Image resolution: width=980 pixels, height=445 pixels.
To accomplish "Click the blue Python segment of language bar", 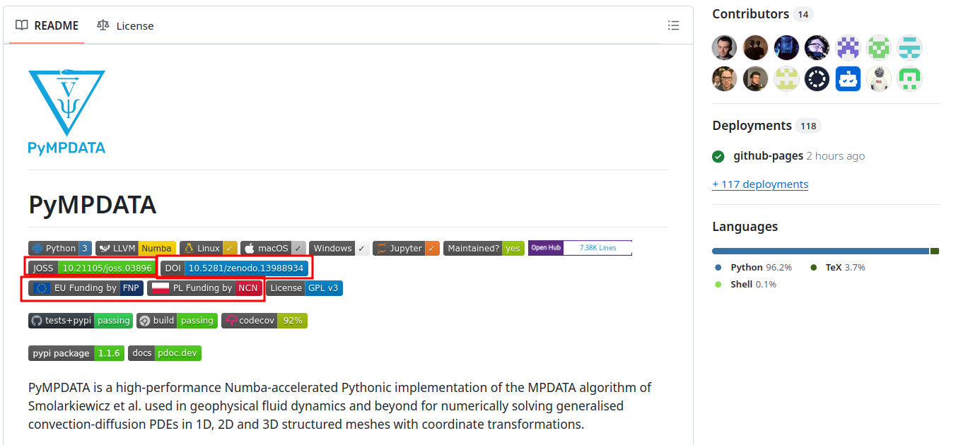I will pos(820,251).
